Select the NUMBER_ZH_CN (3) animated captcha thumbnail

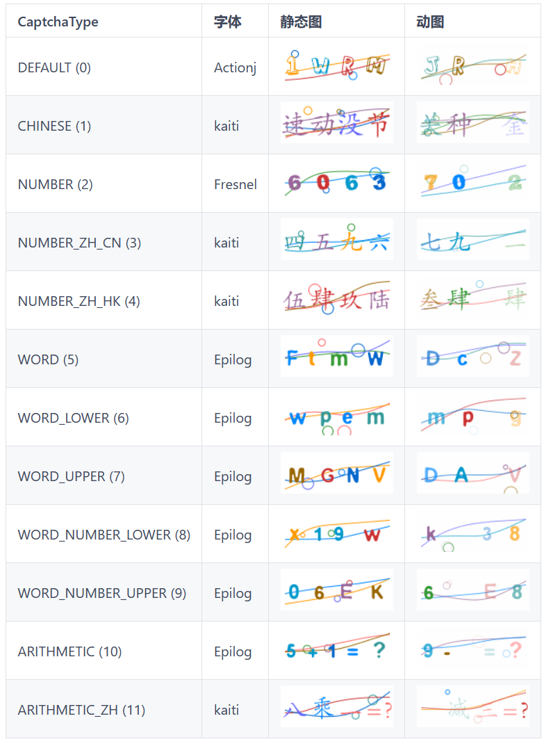tap(473, 241)
